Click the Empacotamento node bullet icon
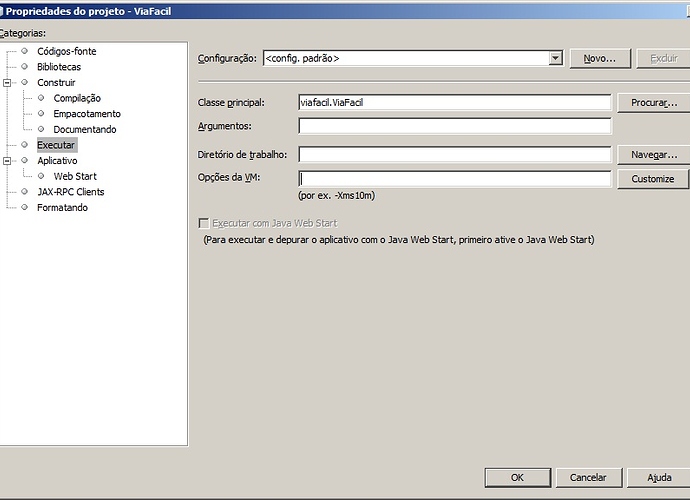The image size is (690, 500). click(41, 114)
